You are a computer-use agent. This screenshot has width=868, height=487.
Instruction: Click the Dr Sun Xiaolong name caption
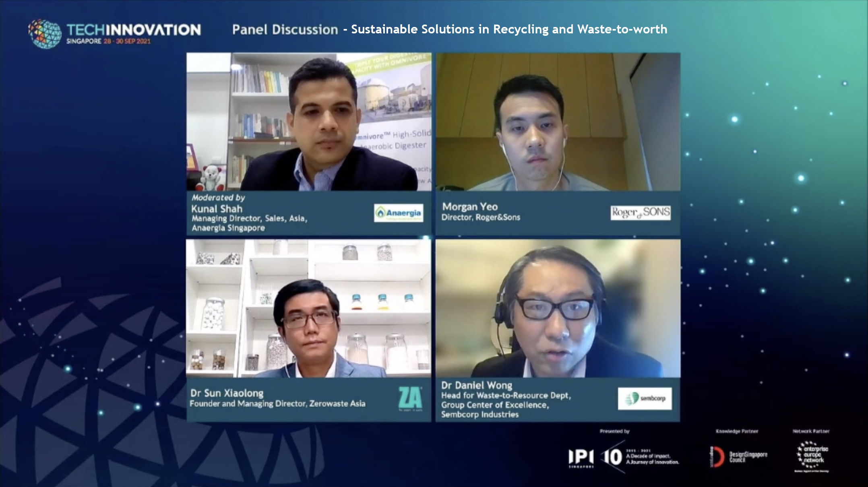click(227, 393)
